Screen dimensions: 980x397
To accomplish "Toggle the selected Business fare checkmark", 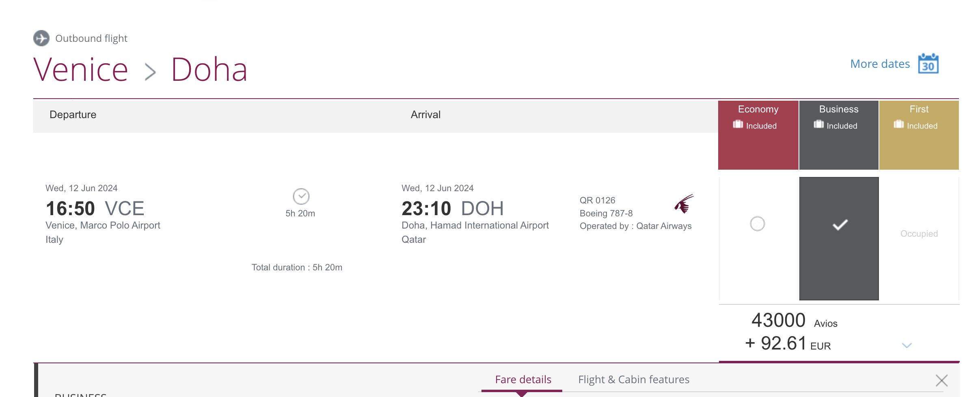I will click(x=839, y=238).
